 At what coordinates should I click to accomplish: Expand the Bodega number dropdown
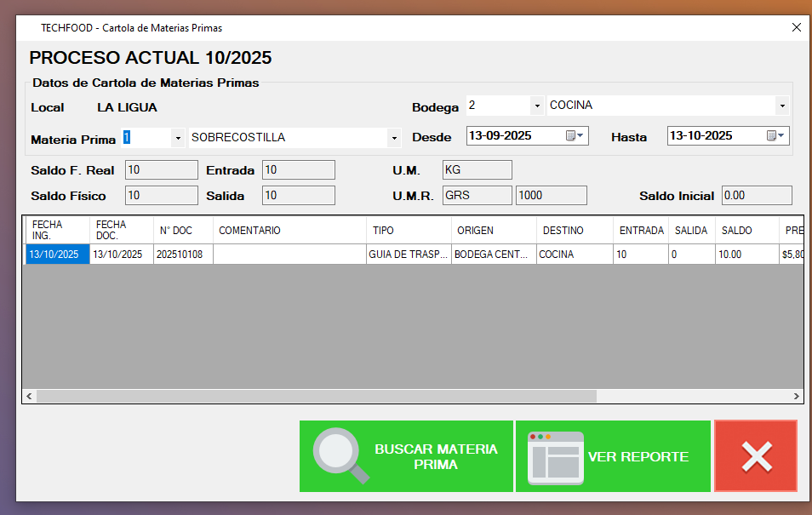click(536, 106)
